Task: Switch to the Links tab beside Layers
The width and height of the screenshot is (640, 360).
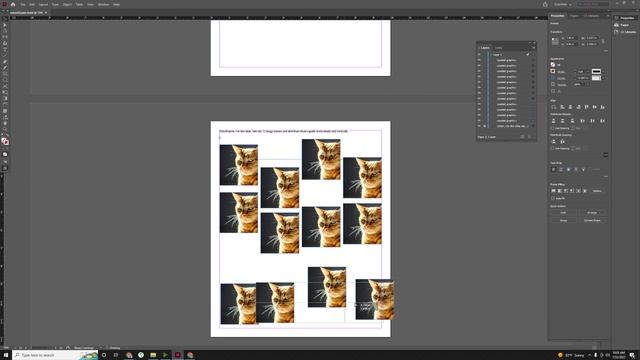Action: pos(498,48)
